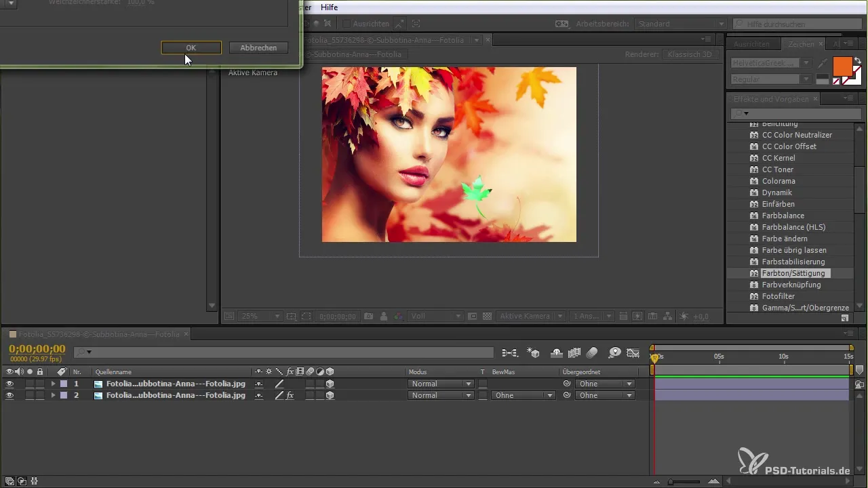Select the Fotolia composition timeline tab
This screenshot has height=488, width=868.
pyautogui.click(x=99, y=334)
